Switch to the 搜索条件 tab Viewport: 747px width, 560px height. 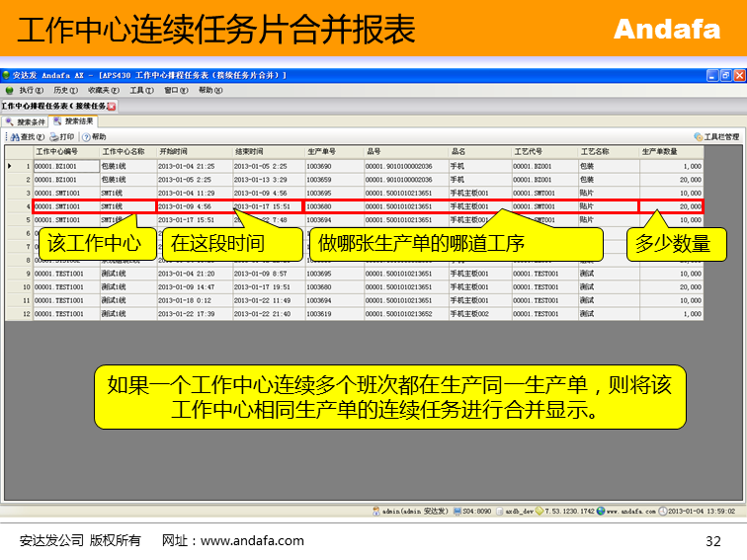pyautogui.click(x=27, y=122)
